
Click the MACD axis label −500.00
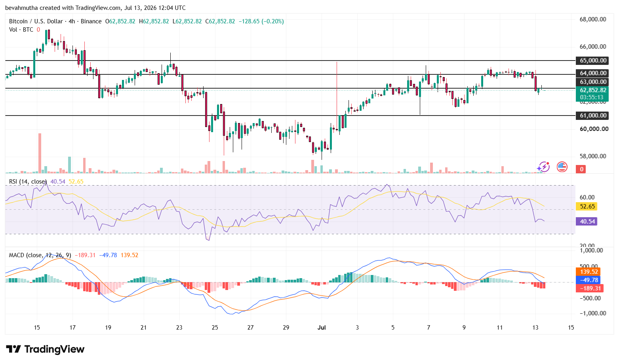point(590,298)
